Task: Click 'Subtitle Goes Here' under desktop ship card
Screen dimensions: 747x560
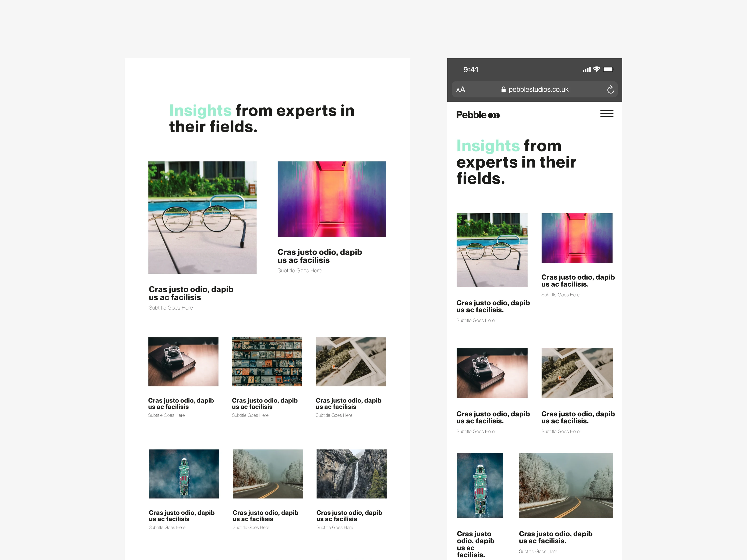Action: [x=167, y=528]
